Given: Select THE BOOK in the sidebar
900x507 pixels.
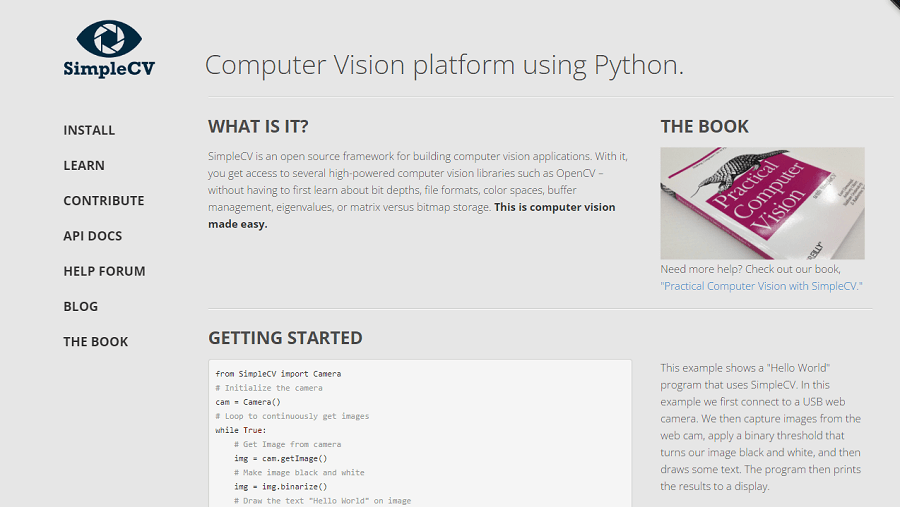Looking at the screenshot, I should click(x=96, y=342).
